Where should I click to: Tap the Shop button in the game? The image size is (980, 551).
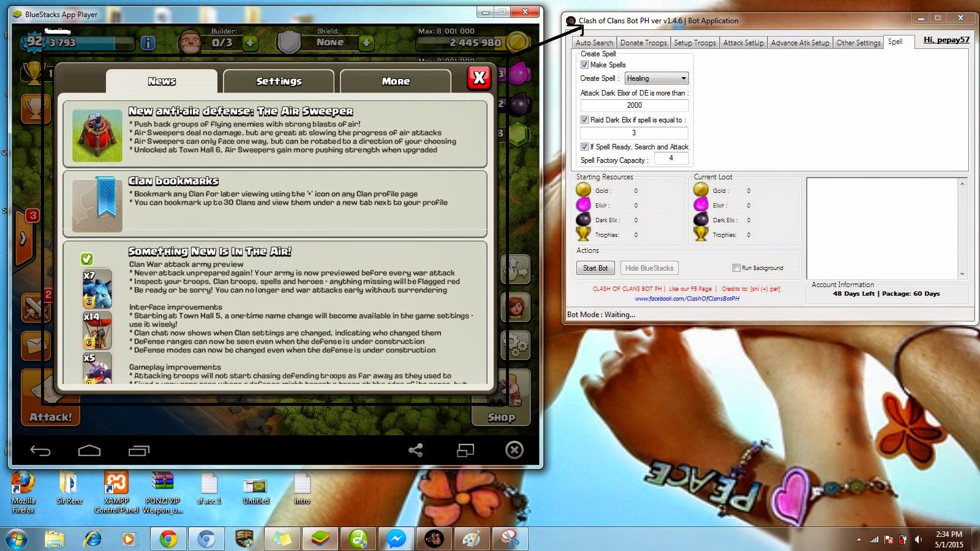(501, 398)
